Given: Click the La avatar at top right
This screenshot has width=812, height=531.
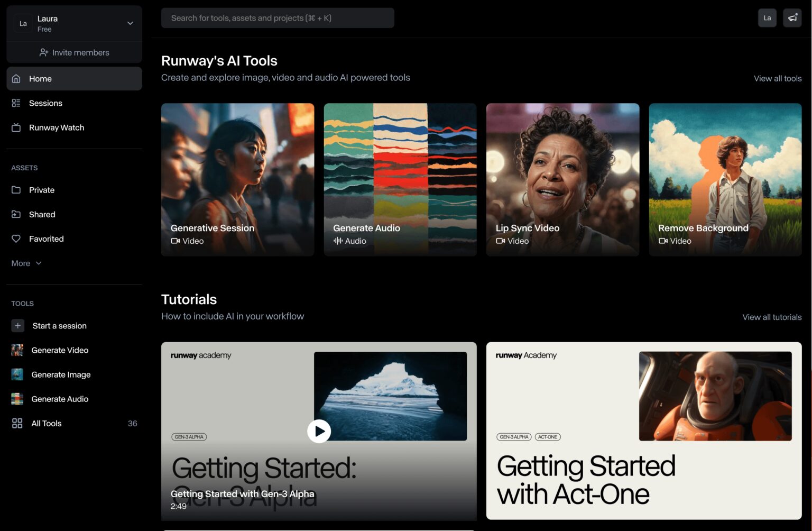Looking at the screenshot, I should [767, 18].
